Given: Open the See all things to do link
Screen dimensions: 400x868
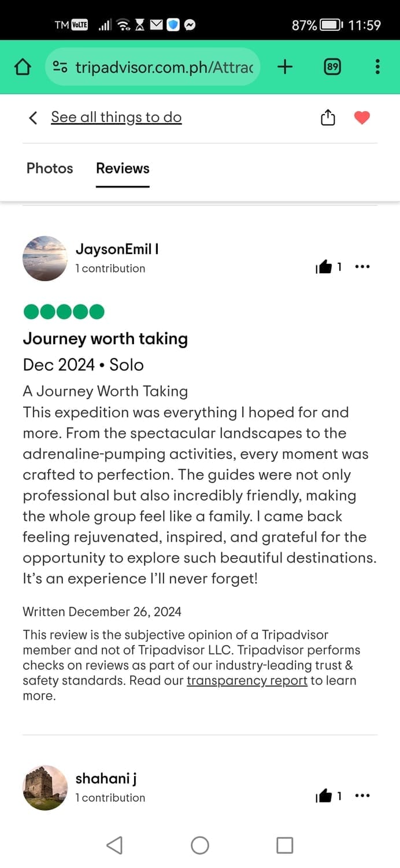Looking at the screenshot, I should 116,117.
